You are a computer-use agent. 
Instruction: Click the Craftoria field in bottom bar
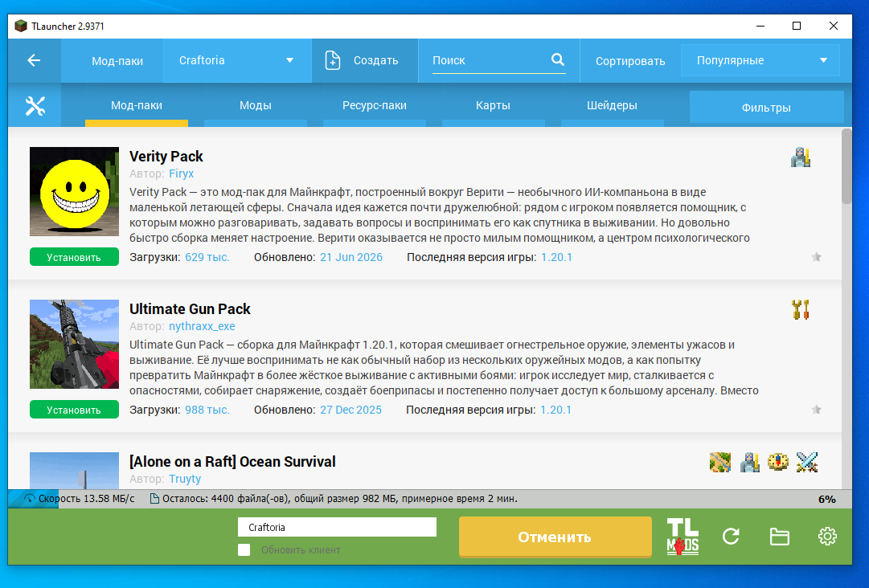(337, 527)
